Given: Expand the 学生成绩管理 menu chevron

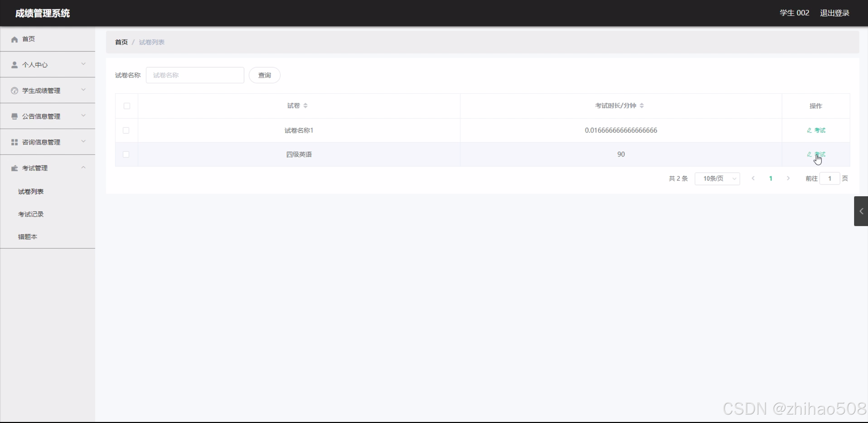Looking at the screenshot, I should pyautogui.click(x=83, y=90).
